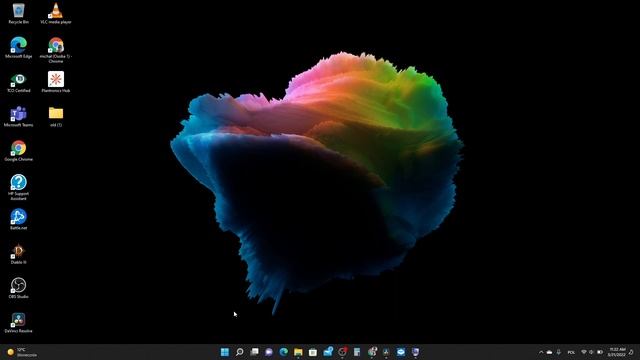Select the yellow folder on the desktop
640x360 pixels.
(x=56, y=116)
